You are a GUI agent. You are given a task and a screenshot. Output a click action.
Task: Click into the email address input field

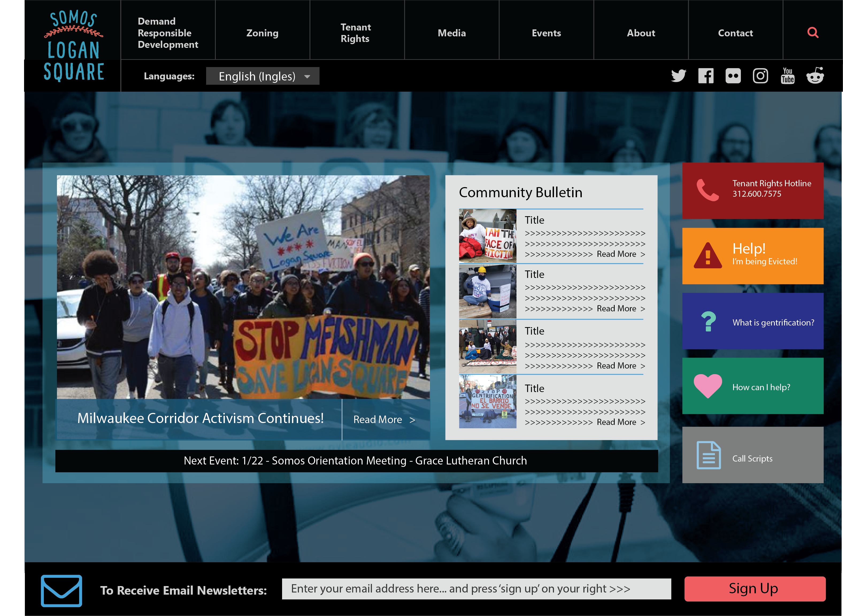[x=476, y=589]
